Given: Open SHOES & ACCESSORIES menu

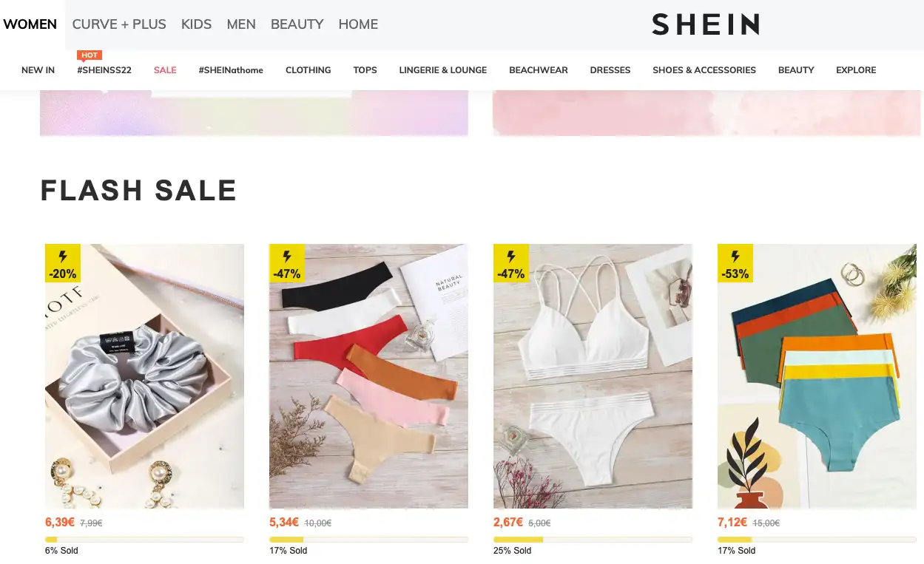Looking at the screenshot, I should (x=704, y=70).
